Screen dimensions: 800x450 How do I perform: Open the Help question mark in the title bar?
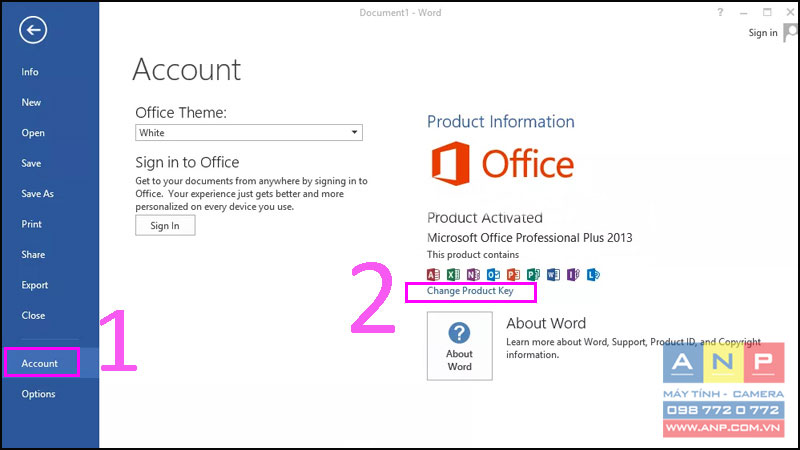coord(720,12)
